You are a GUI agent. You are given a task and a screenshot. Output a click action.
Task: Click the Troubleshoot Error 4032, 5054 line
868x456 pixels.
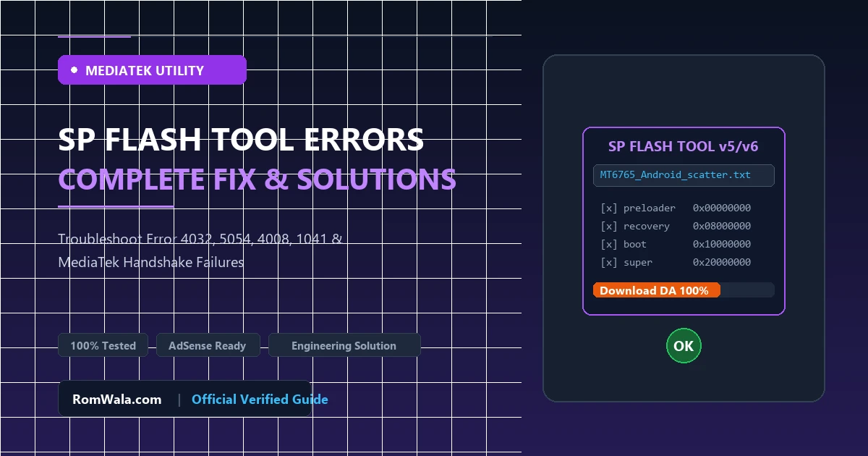click(200, 238)
